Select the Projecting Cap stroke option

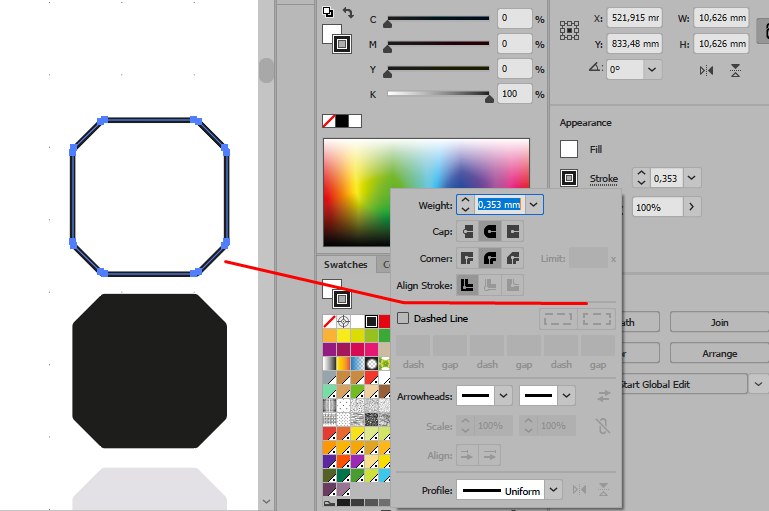point(513,231)
